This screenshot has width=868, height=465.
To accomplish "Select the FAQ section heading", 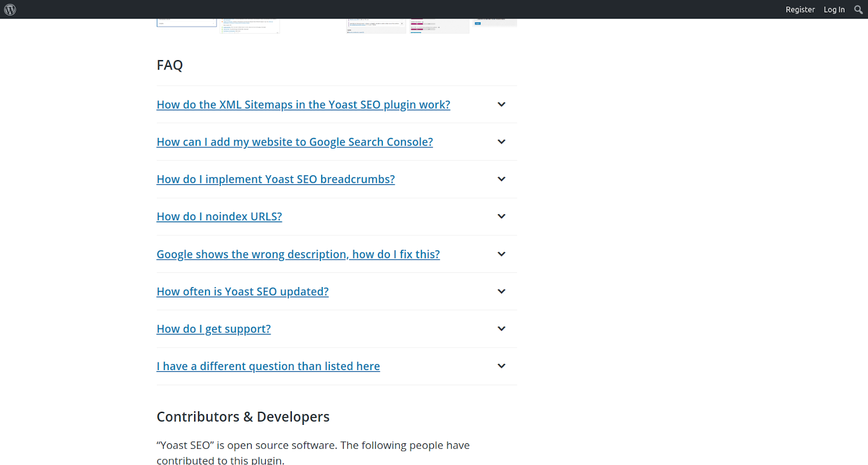I will click(170, 65).
